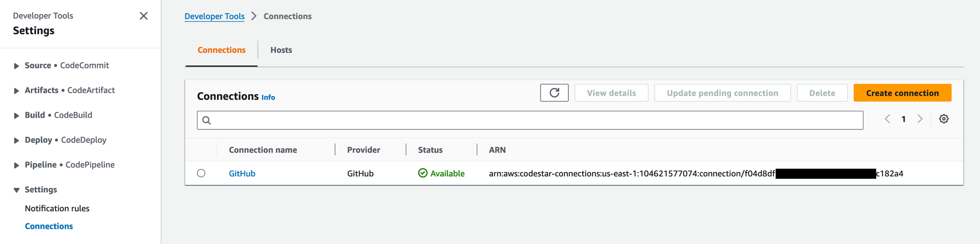
Task: Go to next page of connections
Action: pyautogui.click(x=920, y=119)
